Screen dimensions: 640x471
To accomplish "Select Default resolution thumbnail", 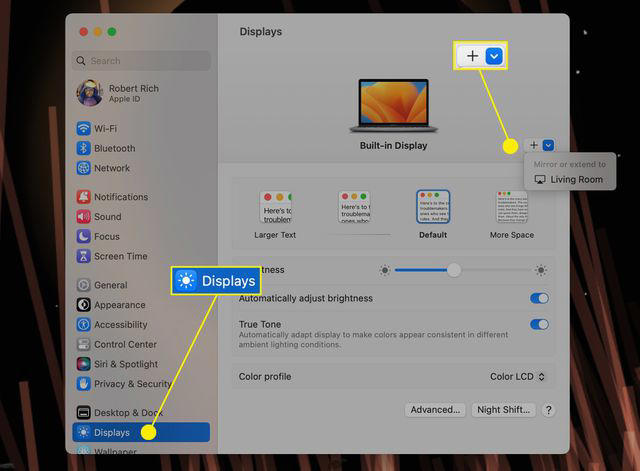I will [433, 207].
